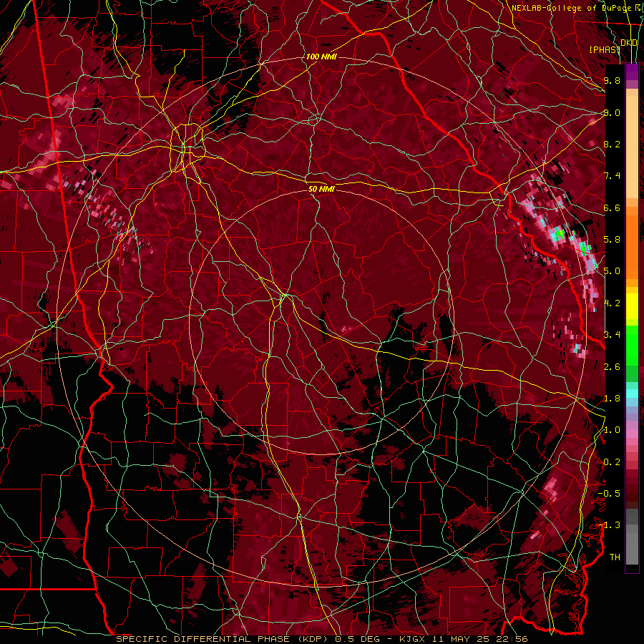Click the orange segment of the color bar
Viewport: 644px width, 644px height.
632,243
